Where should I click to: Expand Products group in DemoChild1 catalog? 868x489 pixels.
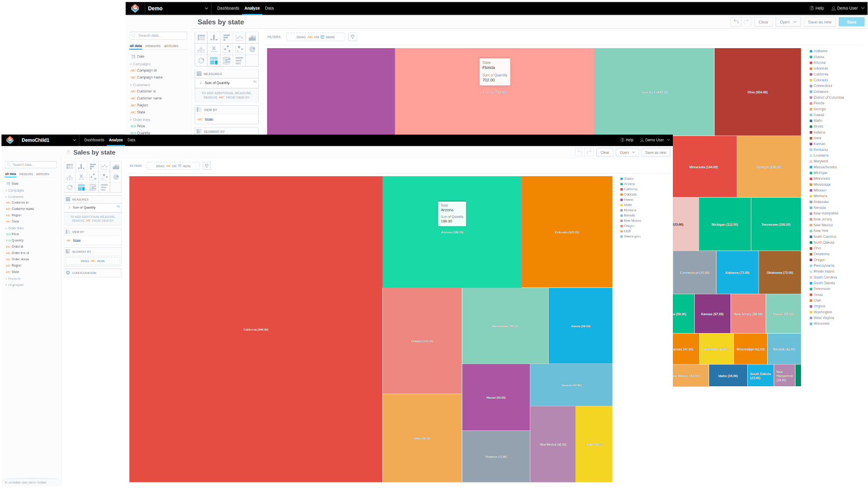(13, 279)
